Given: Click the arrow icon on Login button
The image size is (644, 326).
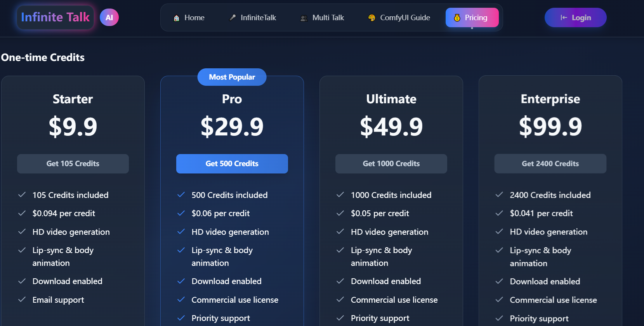Looking at the screenshot, I should point(564,17).
